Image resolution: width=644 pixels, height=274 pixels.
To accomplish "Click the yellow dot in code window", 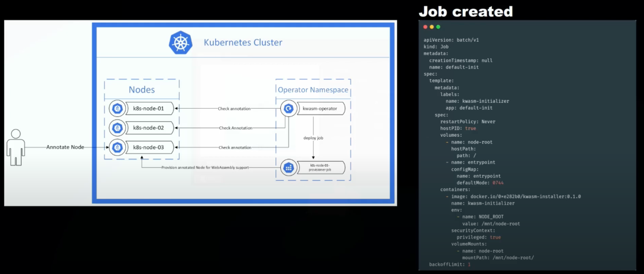I will (432, 27).
